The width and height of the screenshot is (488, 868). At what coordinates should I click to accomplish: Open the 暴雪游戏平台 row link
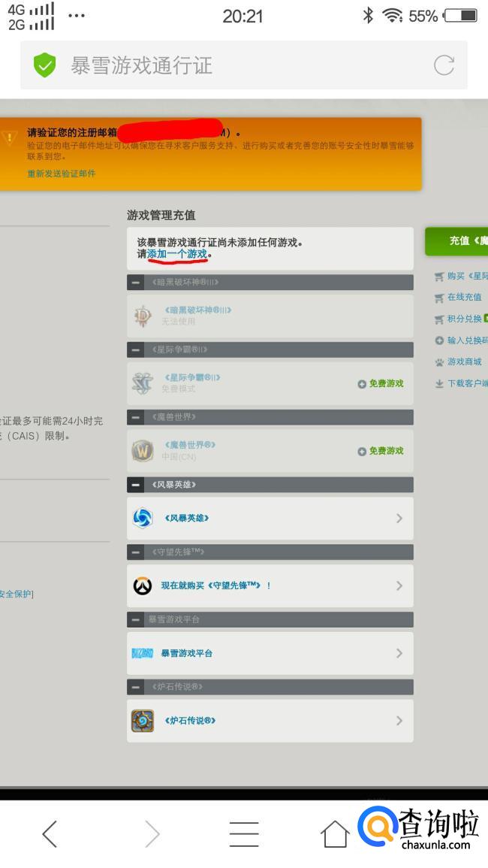(186, 653)
